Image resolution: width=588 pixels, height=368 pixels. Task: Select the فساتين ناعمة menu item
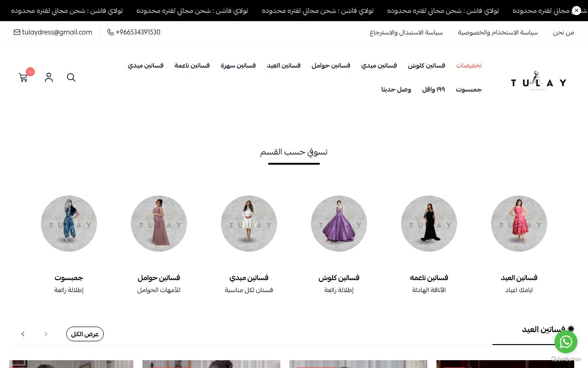192,65
